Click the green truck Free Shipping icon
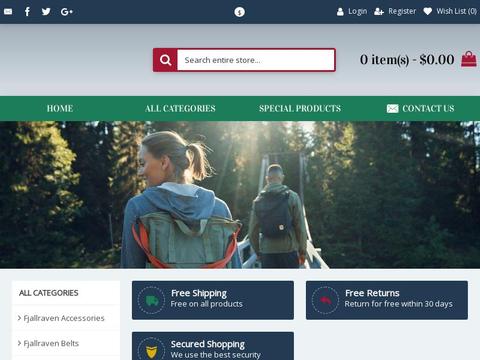This screenshot has width=480, height=360. 152,300
